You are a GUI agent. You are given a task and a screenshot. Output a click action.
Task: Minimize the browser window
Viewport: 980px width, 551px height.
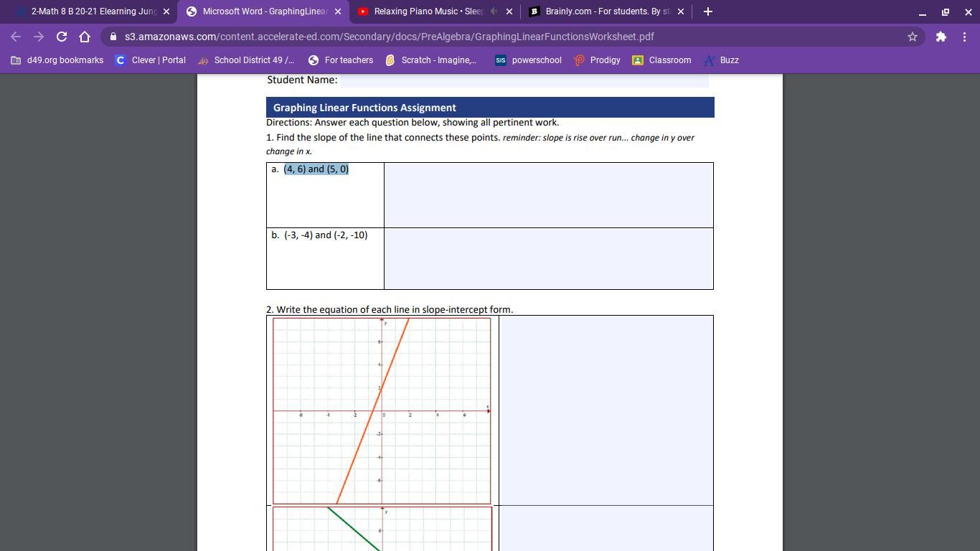[923, 11]
